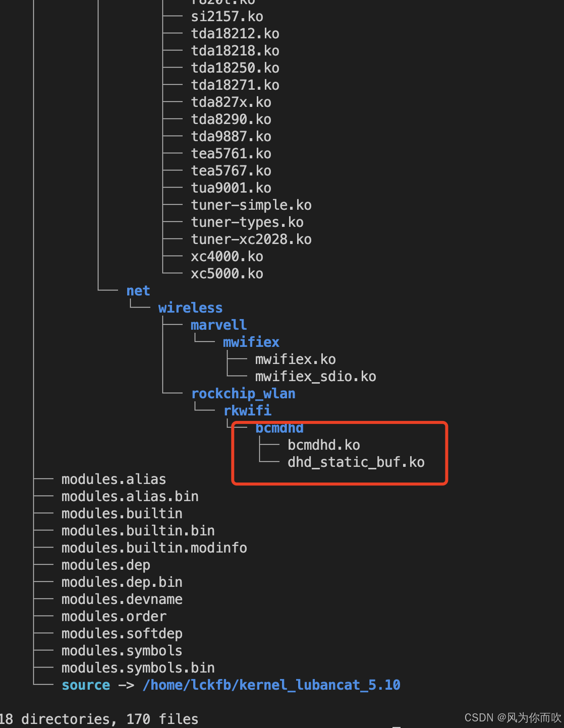
Task: Click the modules.dep file
Action: [105, 565]
